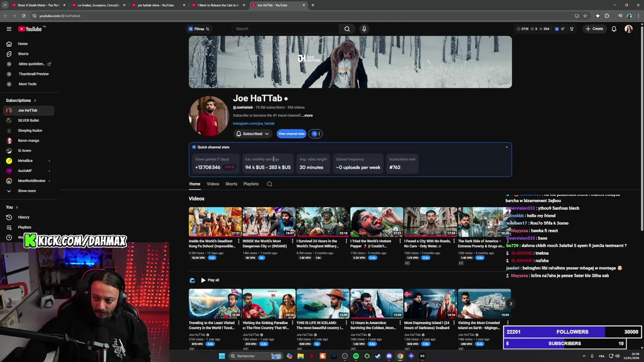Open the World's Hottest Pepper video thumbnail
Viewport: 644px width, 362px height.
[377, 222]
